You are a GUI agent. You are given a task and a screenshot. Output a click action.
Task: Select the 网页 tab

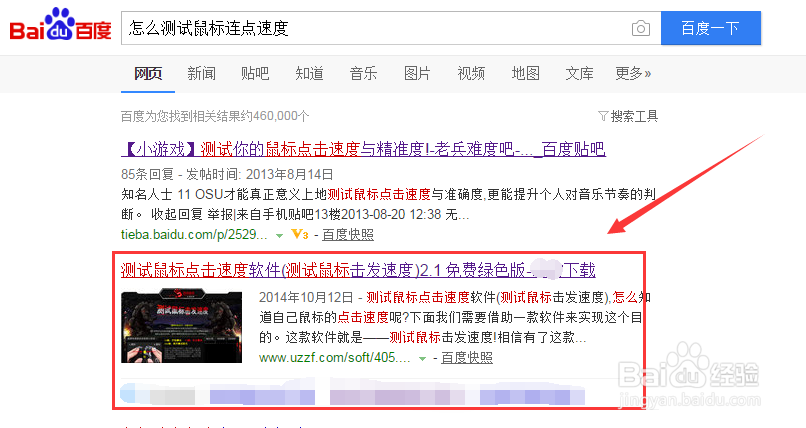[148, 73]
